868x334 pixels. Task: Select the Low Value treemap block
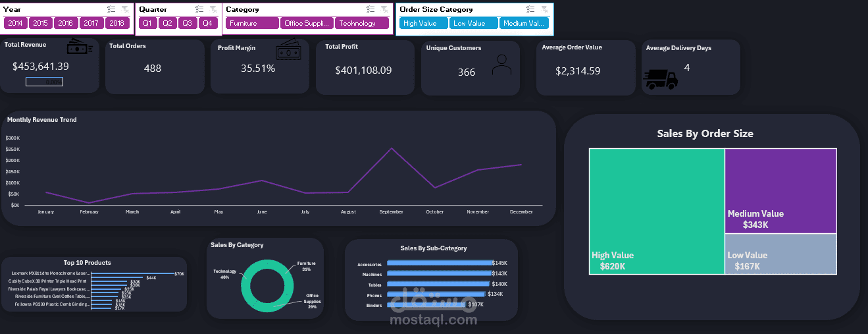(x=781, y=254)
